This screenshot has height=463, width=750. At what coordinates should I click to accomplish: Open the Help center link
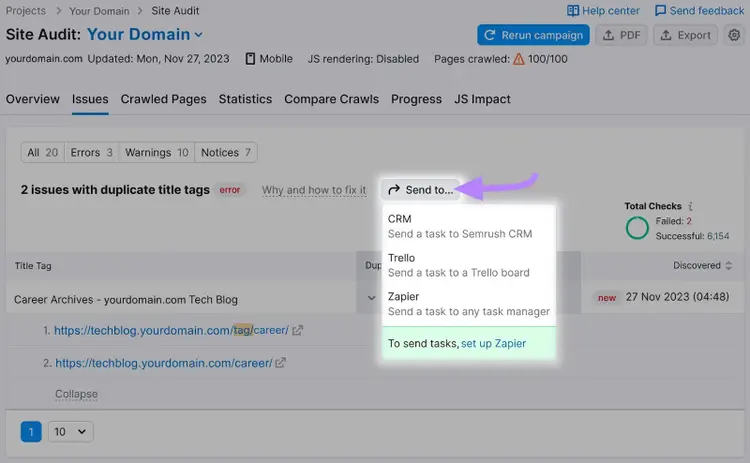611,11
